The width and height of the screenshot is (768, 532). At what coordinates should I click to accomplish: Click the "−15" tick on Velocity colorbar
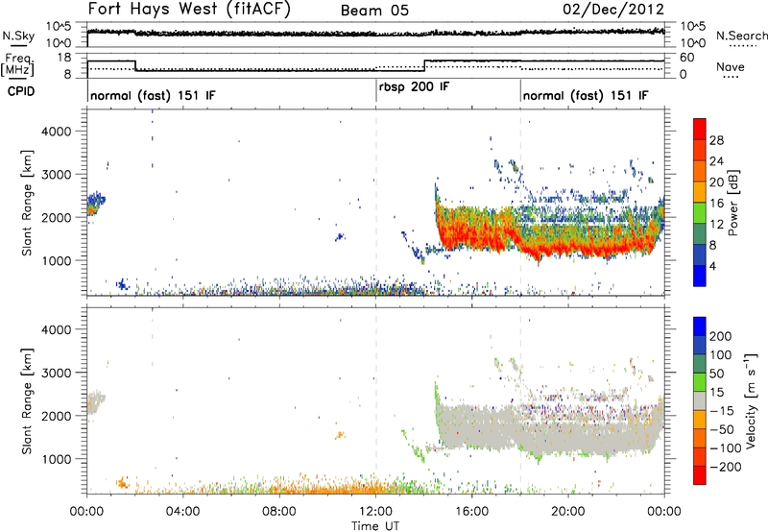coord(722,411)
